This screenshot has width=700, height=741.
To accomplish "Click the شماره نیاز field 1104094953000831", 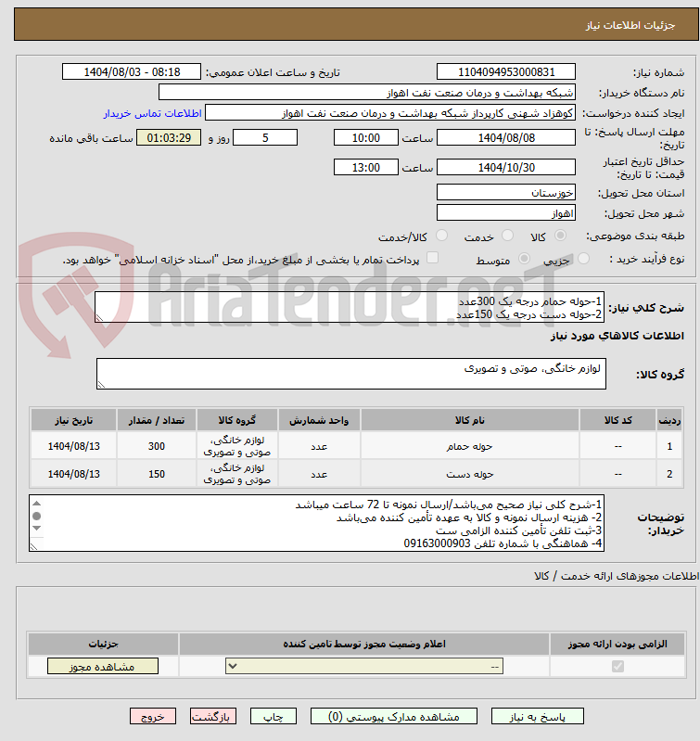I will pos(506,71).
